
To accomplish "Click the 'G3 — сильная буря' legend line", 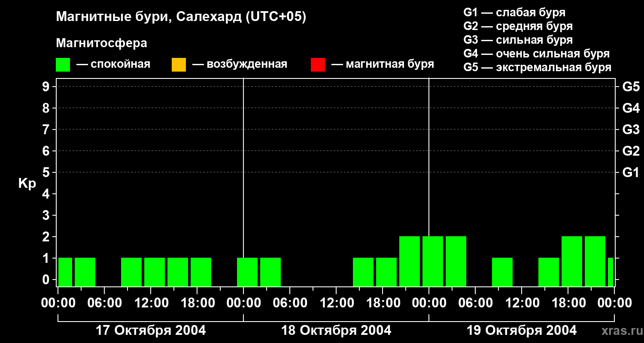I will click(x=518, y=40).
